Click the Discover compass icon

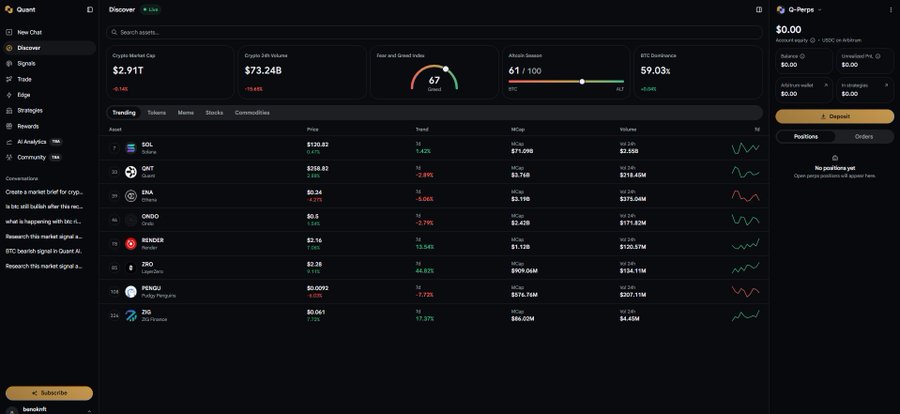tap(9, 48)
